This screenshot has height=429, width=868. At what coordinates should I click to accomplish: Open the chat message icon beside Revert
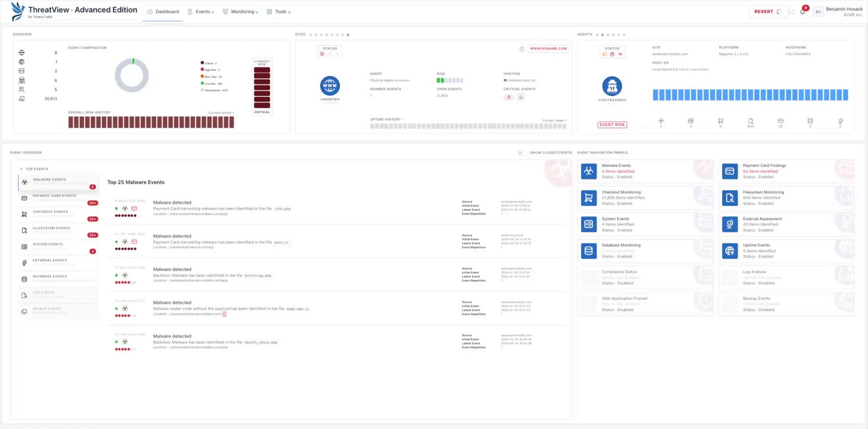click(x=791, y=11)
